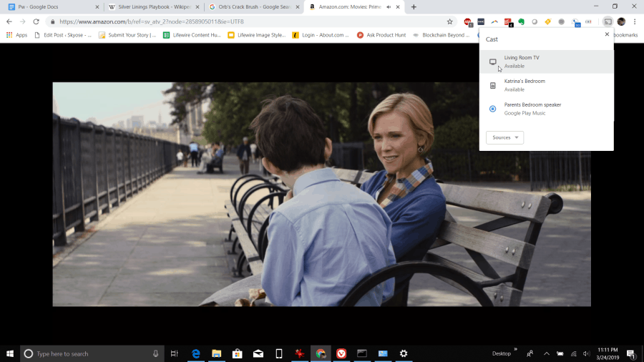Launch Microsoft Edge from taskbar

pos(196,353)
